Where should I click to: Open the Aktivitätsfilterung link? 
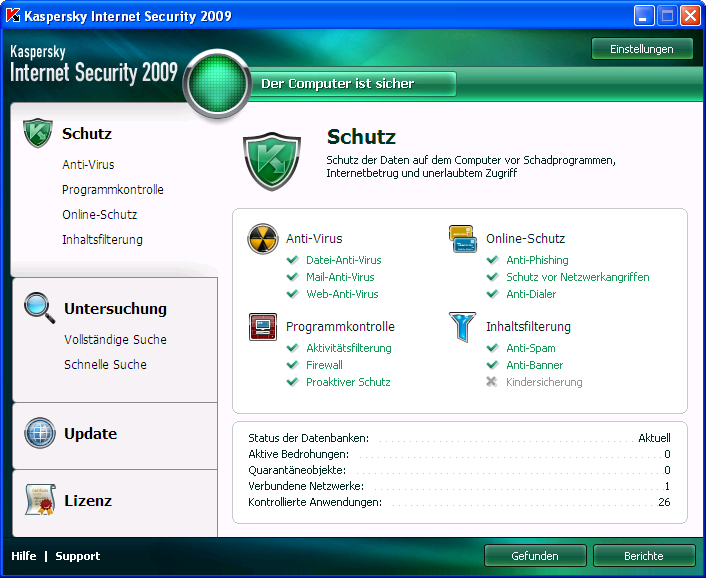[349, 348]
